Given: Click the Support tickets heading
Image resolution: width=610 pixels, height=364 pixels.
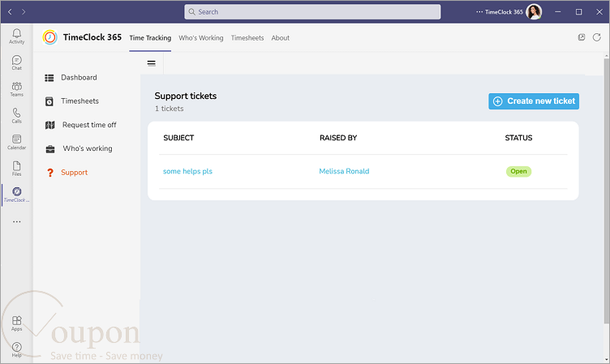Looking at the screenshot, I should click(x=186, y=96).
